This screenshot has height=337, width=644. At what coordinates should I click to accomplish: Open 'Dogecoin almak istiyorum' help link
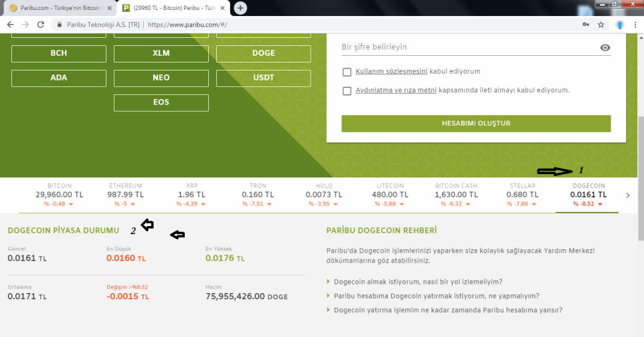pos(418,282)
